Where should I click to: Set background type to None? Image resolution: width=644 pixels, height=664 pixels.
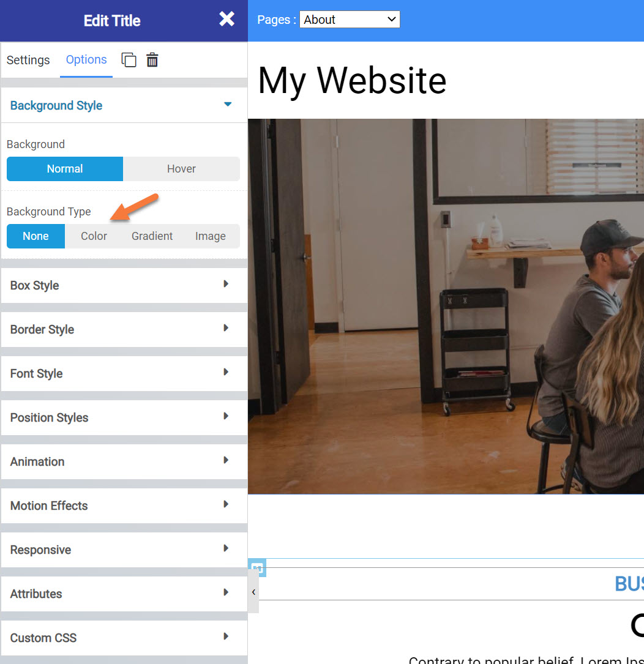pyautogui.click(x=36, y=236)
